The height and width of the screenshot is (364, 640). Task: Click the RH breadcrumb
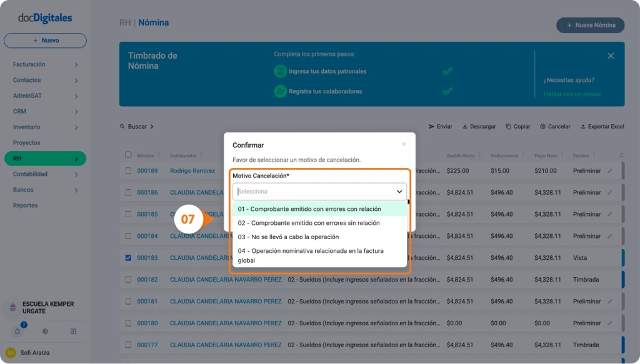coord(125,22)
